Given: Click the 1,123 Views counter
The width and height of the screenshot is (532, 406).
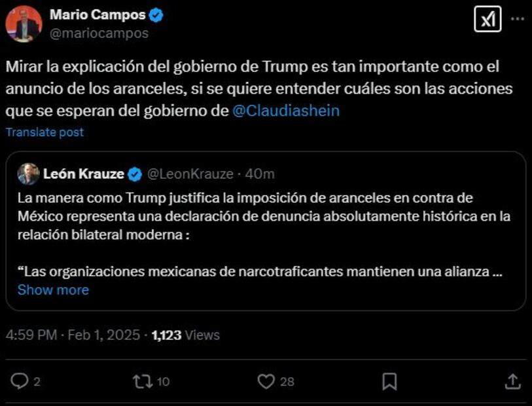Looking at the screenshot, I should point(185,335).
